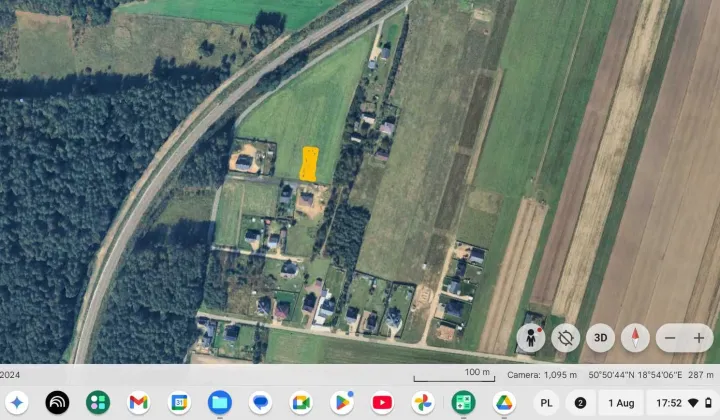Image resolution: width=720 pixels, height=420 pixels.
Task: Open Street View pegman
Action: tap(530, 338)
